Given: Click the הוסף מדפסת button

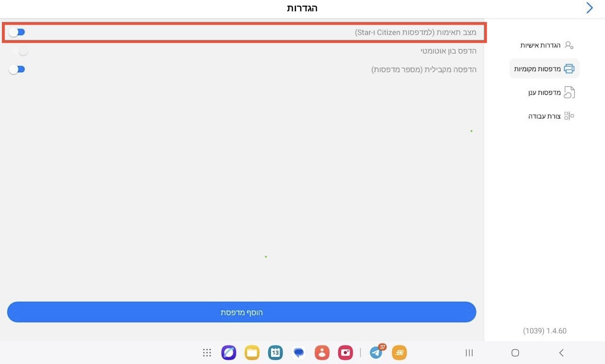Looking at the screenshot, I should 242,312.
